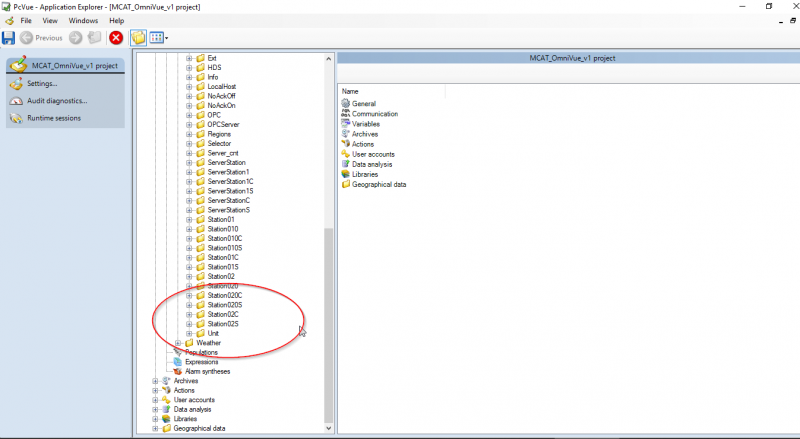Open the File menu
Image resolution: width=800 pixels, height=439 pixels.
click(x=26, y=21)
